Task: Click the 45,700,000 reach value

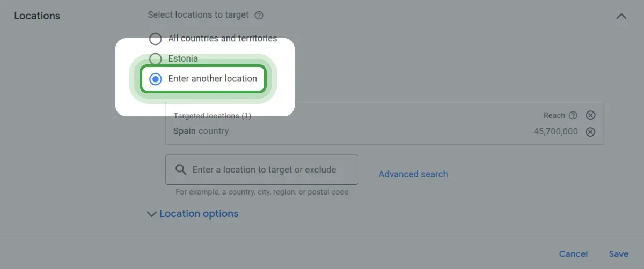Action: pos(555,132)
